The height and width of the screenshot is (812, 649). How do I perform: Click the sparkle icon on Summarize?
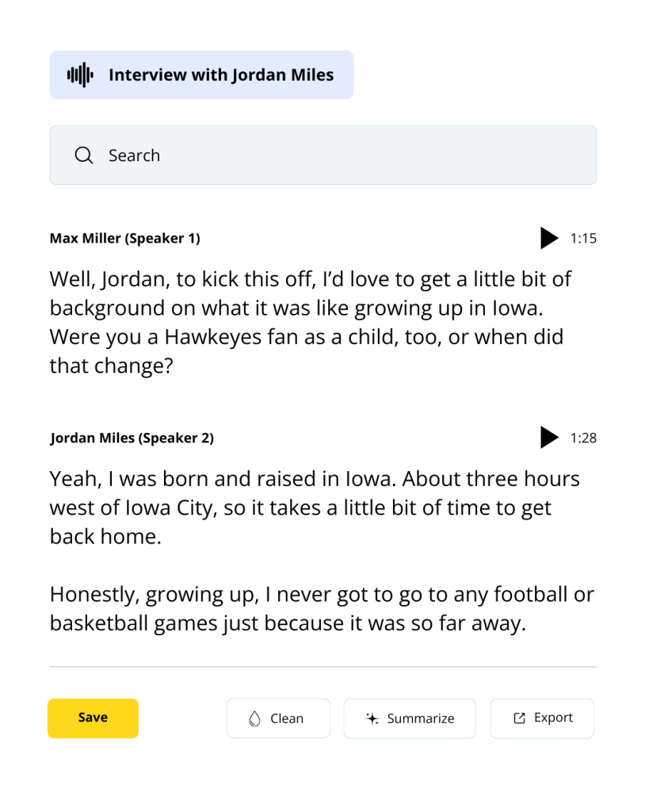[x=372, y=718]
